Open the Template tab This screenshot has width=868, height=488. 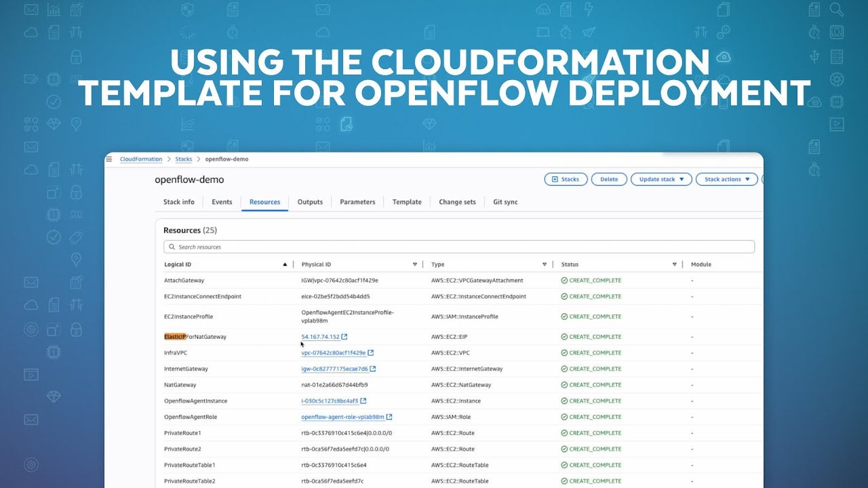(407, 201)
